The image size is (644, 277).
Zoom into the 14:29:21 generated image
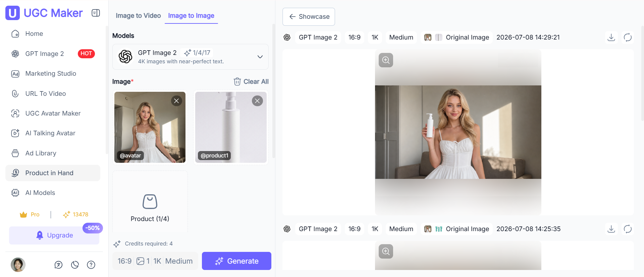click(386, 60)
